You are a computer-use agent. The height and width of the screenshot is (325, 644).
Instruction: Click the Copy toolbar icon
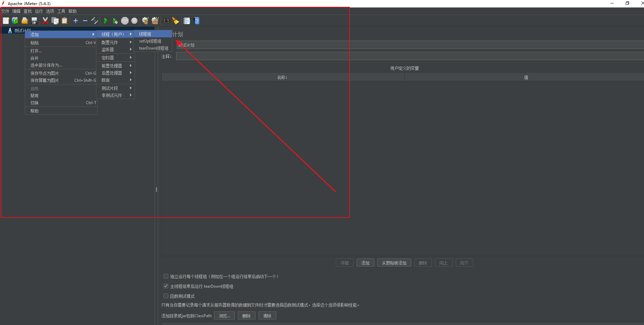55,21
